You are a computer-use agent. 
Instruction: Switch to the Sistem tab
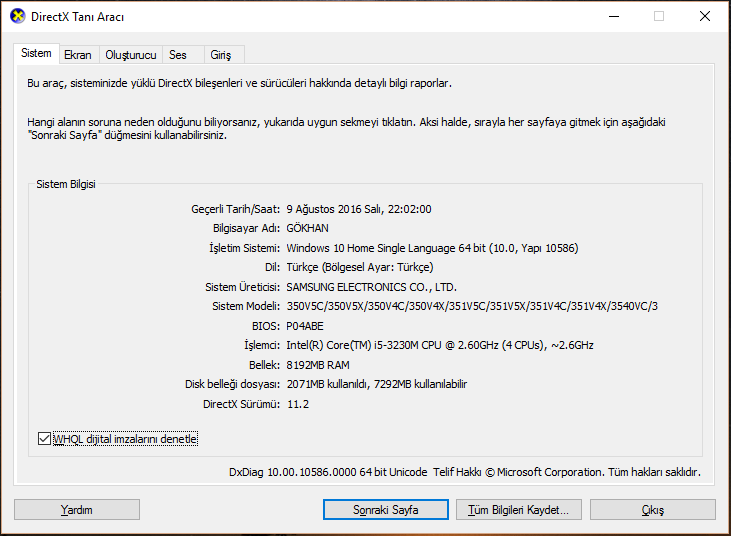(x=36, y=53)
